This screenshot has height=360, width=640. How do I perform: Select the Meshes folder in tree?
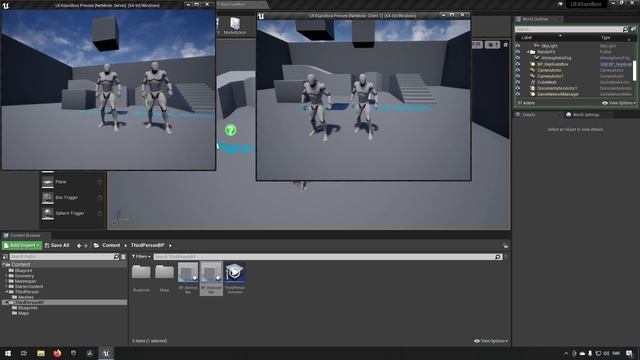(23, 297)
